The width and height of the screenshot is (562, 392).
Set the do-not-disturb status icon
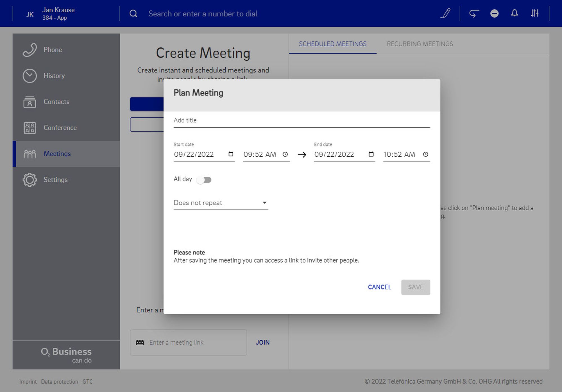point(494,13)
